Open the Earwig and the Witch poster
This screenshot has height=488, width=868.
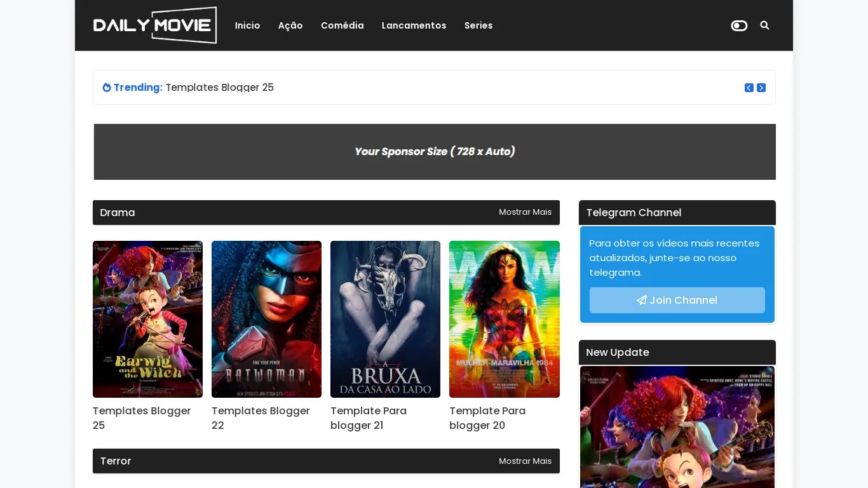(147, 319)
